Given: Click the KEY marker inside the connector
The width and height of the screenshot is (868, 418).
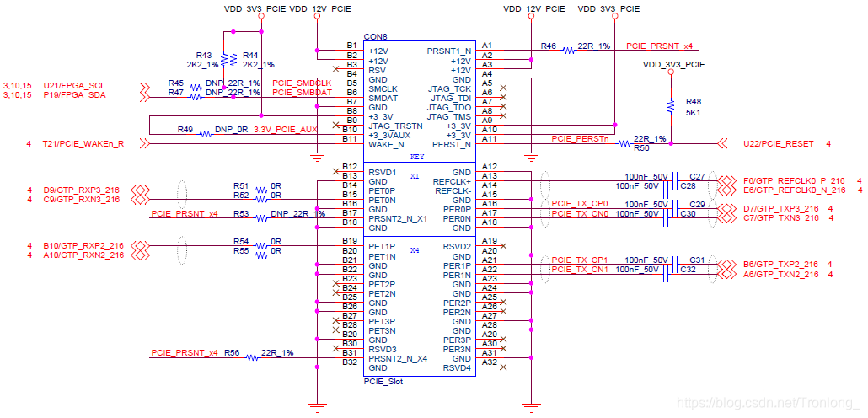Looking at the screenshot, I should 417,158.
